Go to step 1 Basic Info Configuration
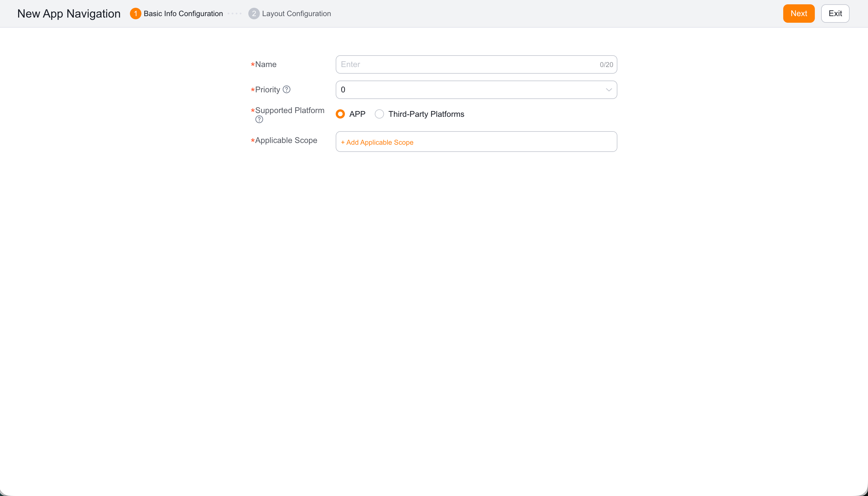 coord(176,14)
